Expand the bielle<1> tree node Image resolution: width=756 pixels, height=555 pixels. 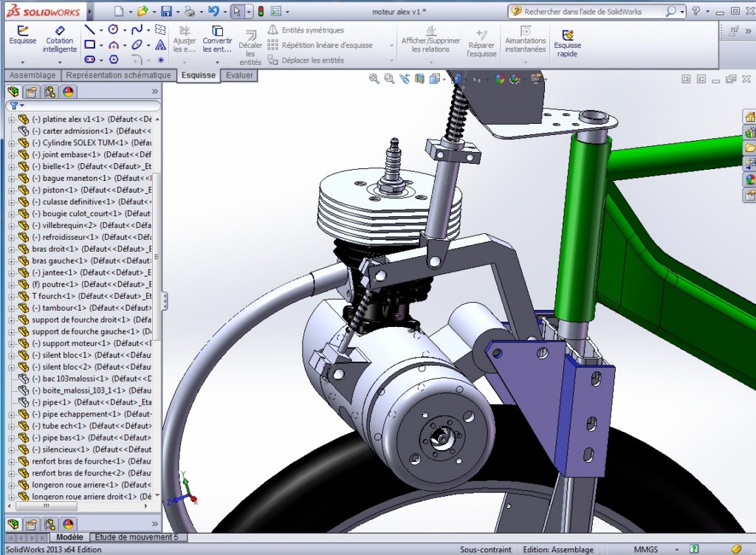click(12, 166)
